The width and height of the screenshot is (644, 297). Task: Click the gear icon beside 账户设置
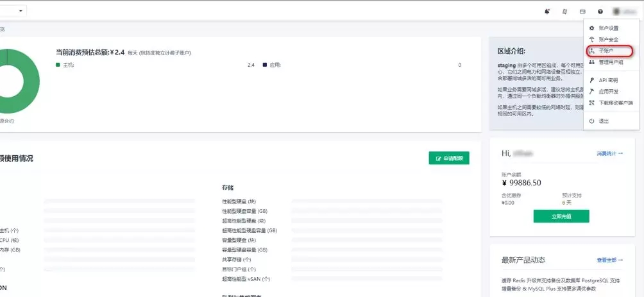tap(591, 28)
